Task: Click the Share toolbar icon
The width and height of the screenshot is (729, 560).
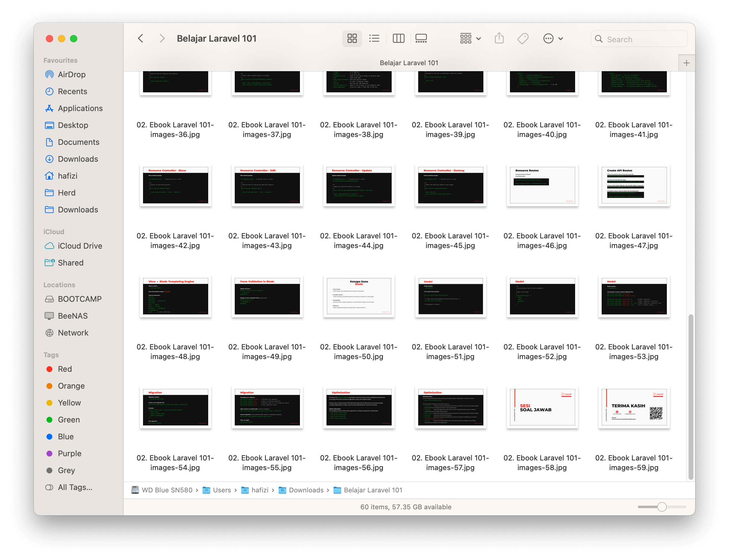Action: [499, 39]
